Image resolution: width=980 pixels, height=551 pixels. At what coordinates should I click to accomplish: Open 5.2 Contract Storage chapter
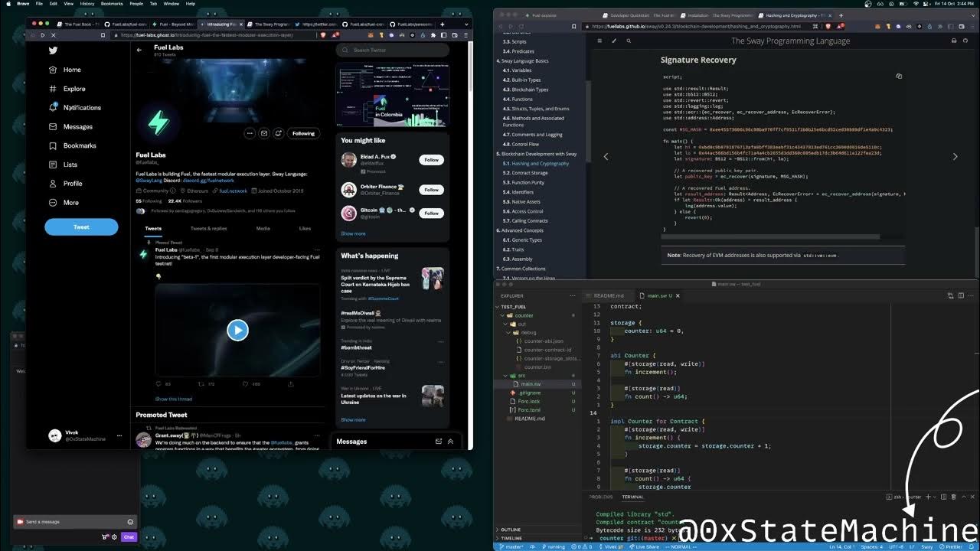525,173
